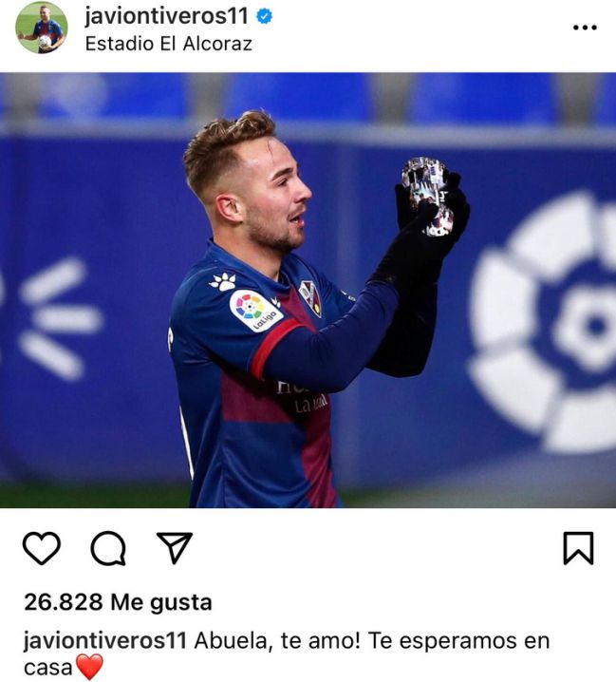Screen dimensions: 616x682
Task: Tap the LaLiga patch on player's sleeve
Action: coord(255,310)
